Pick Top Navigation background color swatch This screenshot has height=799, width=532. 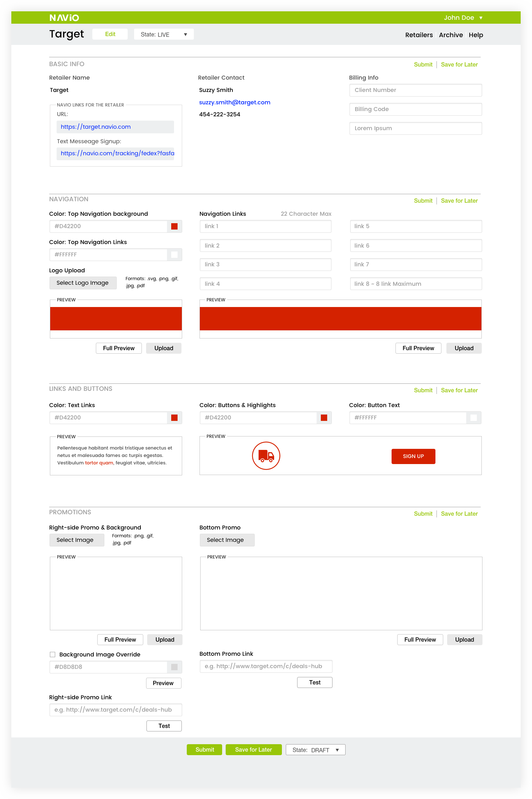click(174, 226)
